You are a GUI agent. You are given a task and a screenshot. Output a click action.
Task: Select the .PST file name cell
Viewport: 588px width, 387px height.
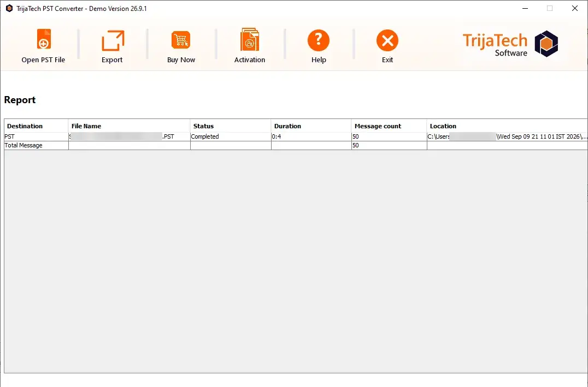tap(129, 136)
